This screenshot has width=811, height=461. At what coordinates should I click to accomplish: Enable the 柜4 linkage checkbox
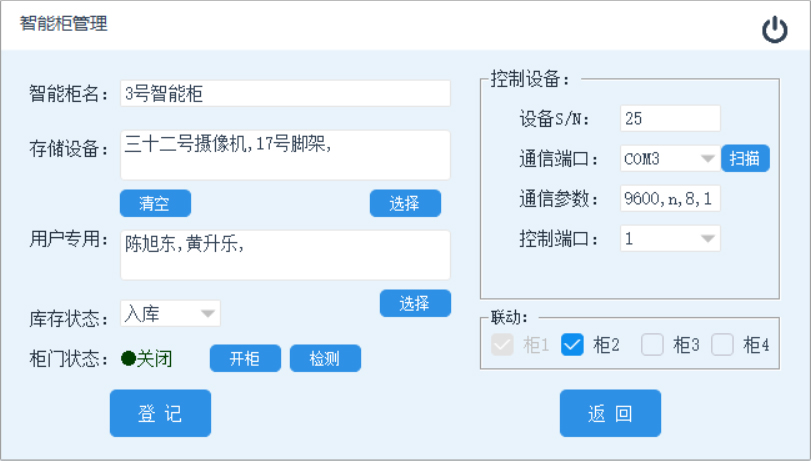(722, 345)
